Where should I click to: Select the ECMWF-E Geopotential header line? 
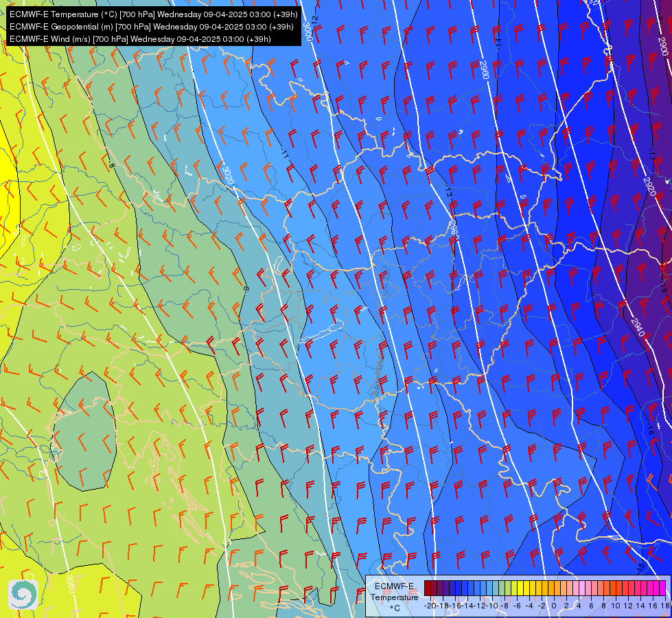coord(151,27)
